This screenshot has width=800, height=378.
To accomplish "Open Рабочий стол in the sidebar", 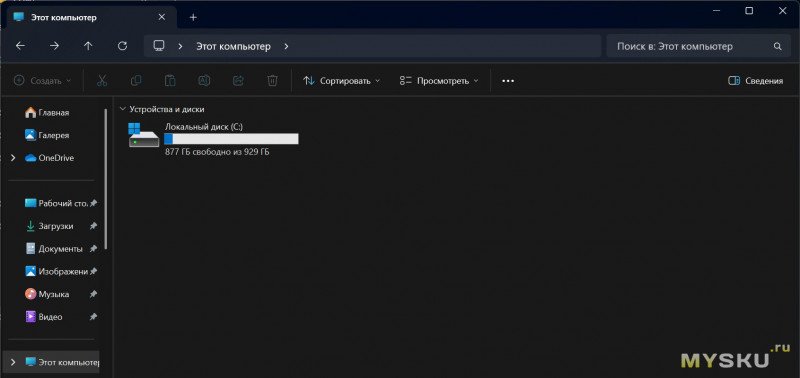I will 56,203.
